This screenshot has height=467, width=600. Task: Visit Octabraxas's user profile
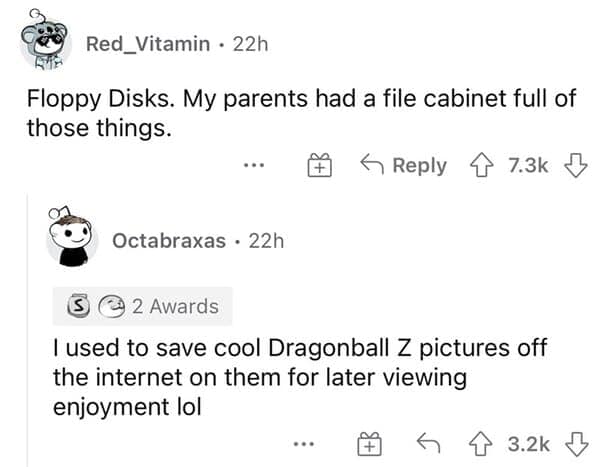tap(168, 241)
